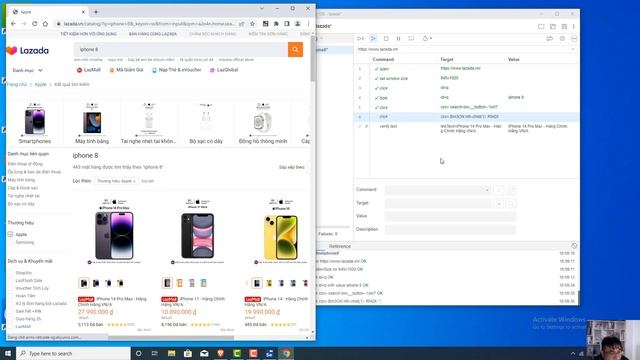This screenshot has height=360, width=640.
Task: Go to Chrome home page
Action: click(45, 24)
